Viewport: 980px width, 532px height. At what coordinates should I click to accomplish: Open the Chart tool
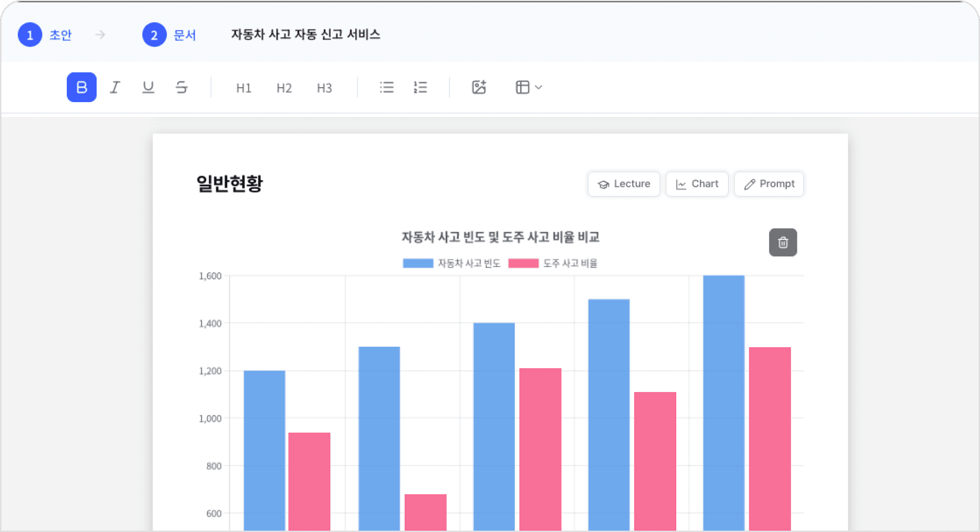(697, 184)
